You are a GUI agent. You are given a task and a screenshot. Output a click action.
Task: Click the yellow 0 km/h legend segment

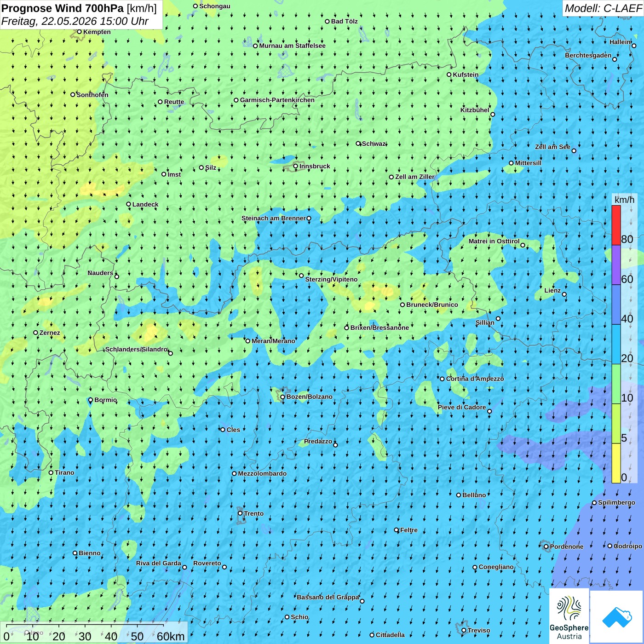pos(616,463)
